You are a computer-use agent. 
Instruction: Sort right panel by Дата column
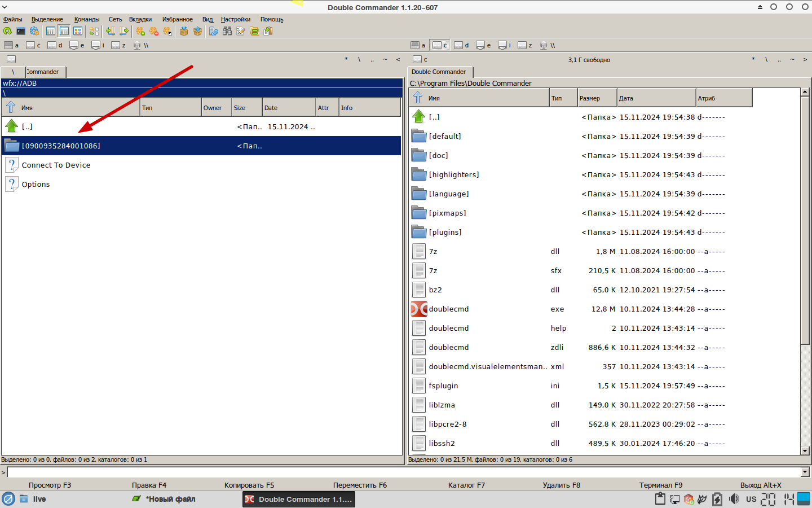point(656,98)
